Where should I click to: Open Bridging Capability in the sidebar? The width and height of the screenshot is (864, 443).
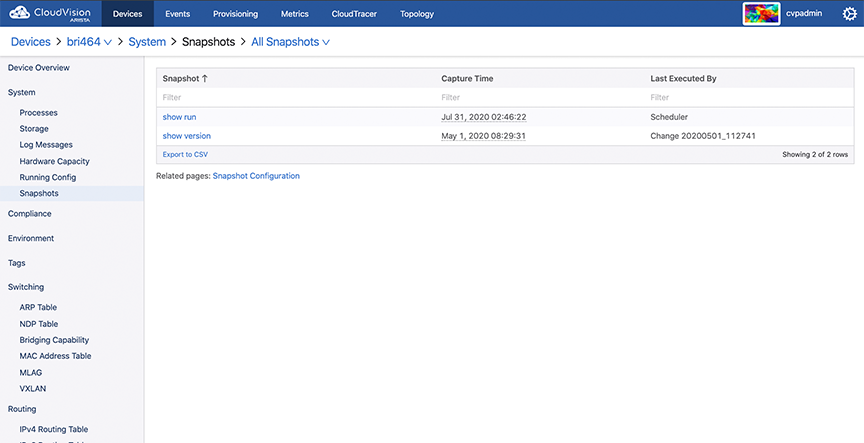[54, 340]
